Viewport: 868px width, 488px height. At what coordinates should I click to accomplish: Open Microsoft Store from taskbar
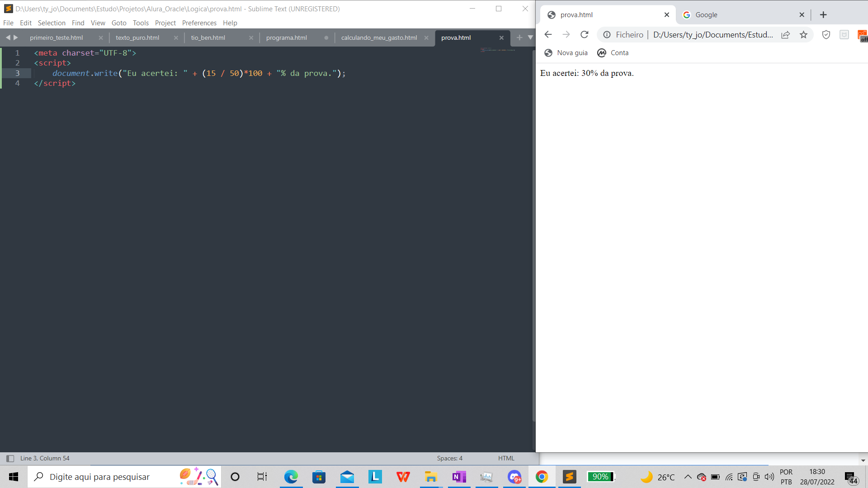[319, 477]
